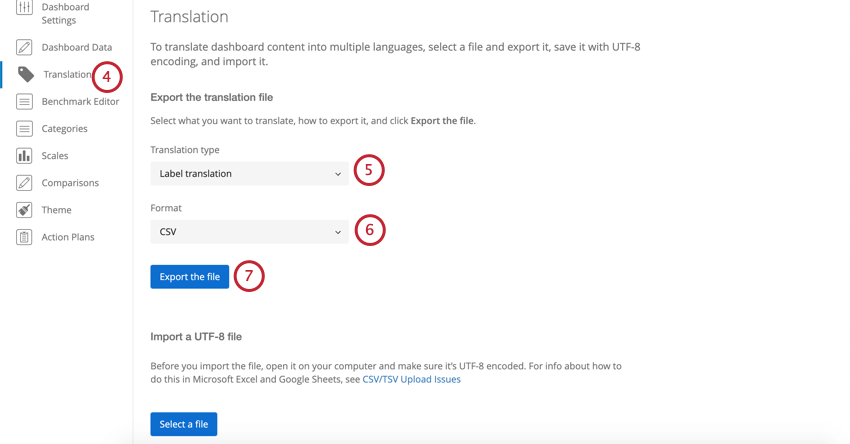
Task: Select the Scales sidebar item
Action: 55,156
